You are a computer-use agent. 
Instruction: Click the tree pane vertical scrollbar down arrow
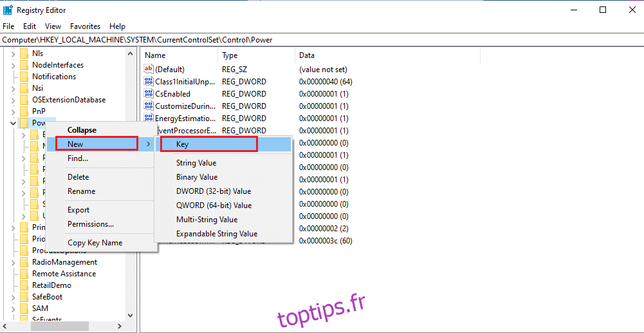pos(131,316)
